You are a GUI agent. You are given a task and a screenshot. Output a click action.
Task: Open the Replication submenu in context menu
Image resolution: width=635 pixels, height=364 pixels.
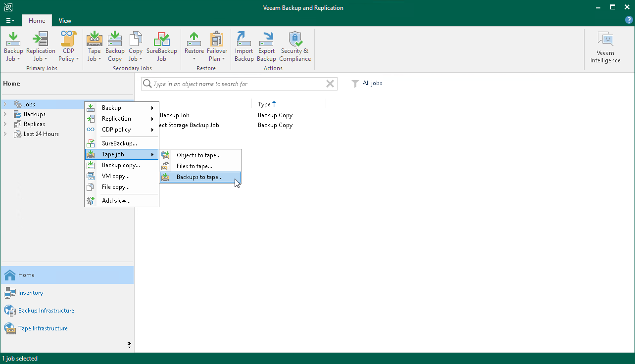tap(122, 119)
